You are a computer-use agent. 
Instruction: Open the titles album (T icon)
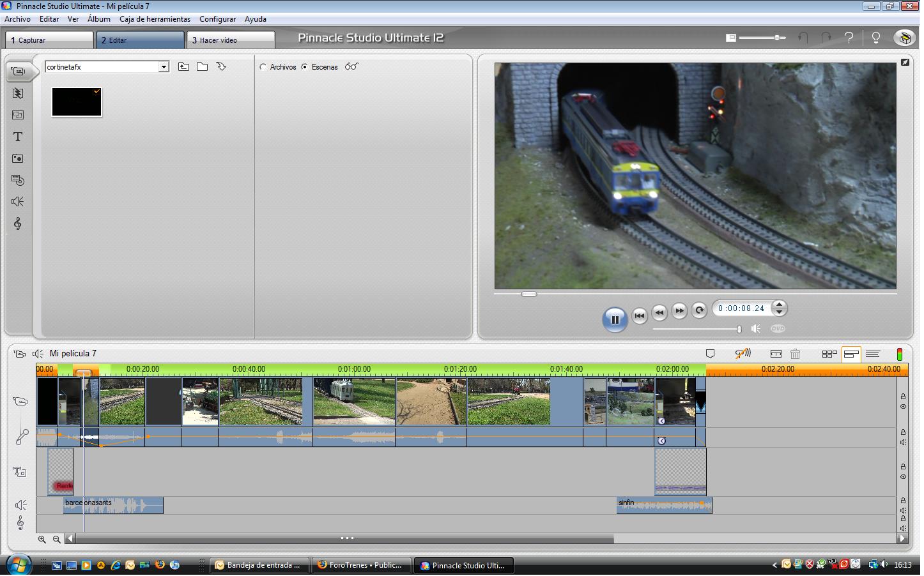(18, 137)
